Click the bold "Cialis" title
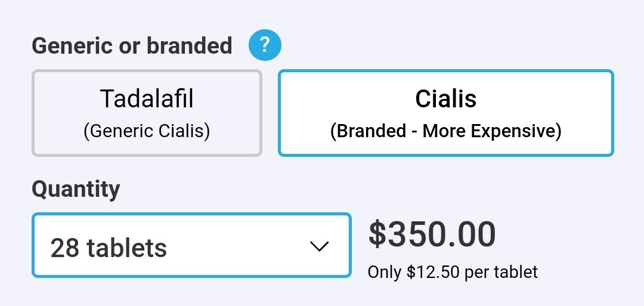The height and width of the screenshot is (306, 644). tap(445, 98)
